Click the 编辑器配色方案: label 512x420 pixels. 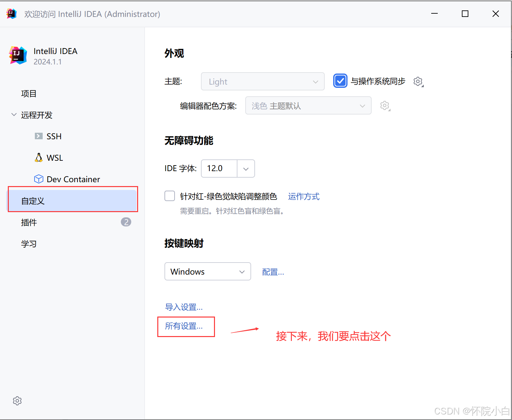(208, 106)
